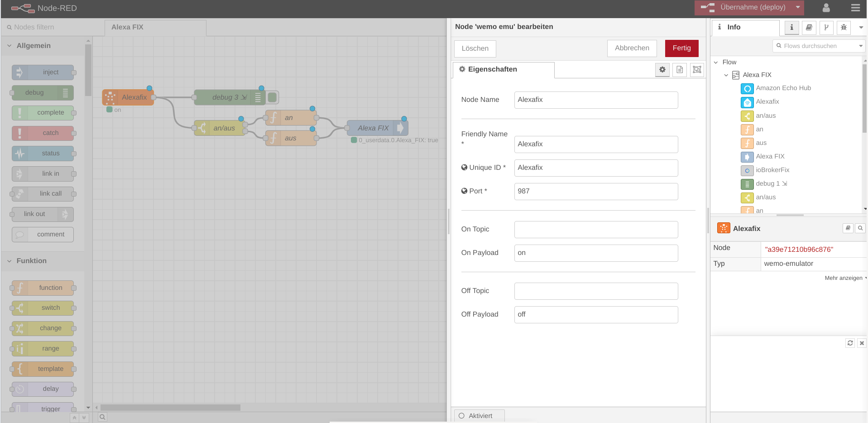Open the Flows durchsuchen search dropdown
Screen dimensions: 868x423
click(x=861, y=46)
